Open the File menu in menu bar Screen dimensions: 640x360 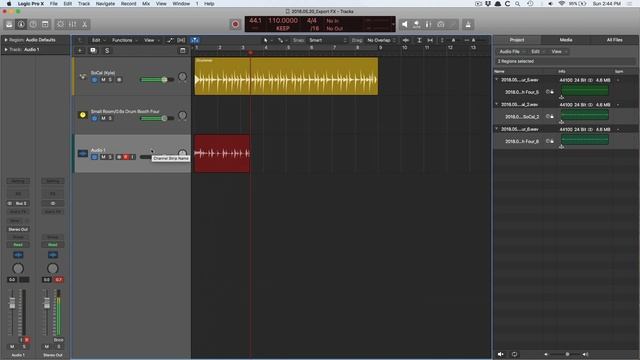coord(53,4)
